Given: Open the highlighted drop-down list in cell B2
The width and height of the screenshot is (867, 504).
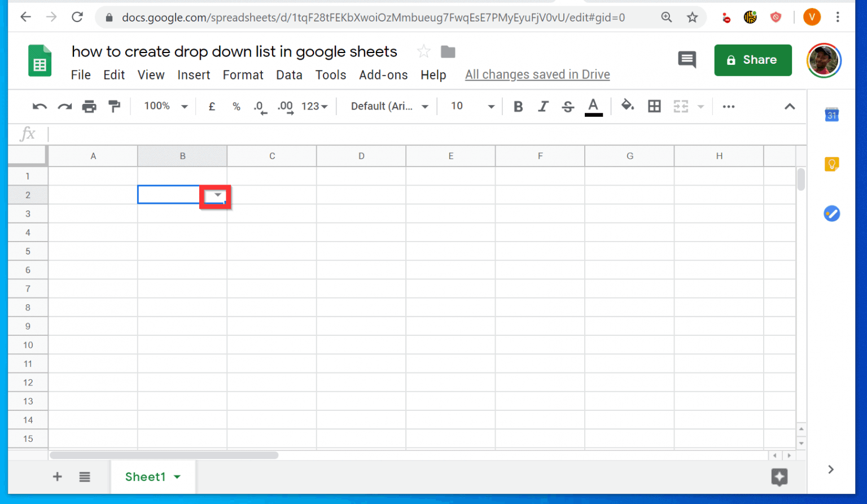Looking at the screenshot, I should 216,196.
